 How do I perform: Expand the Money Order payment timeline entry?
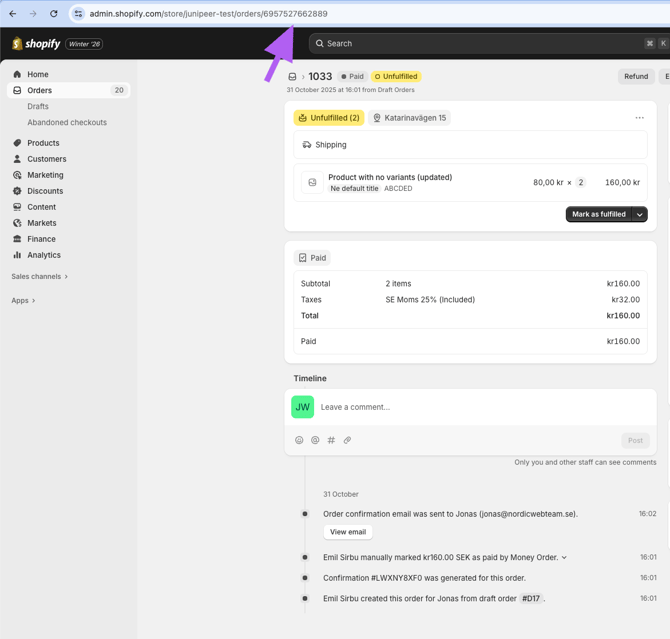click(x=564, y=558)
